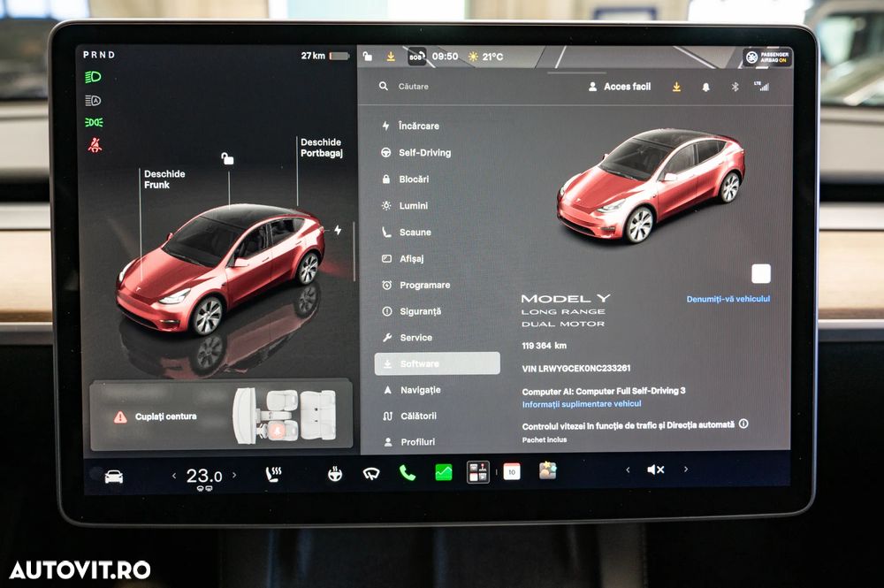Open the notifications bell
This screenshot has height=588, width=884.
click(x=705, y=87)
